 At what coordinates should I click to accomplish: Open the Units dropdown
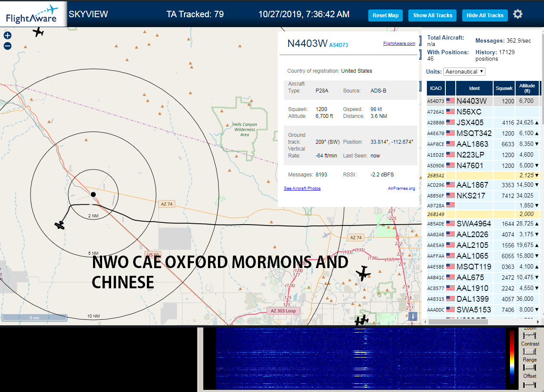click(x=464, y=71)
